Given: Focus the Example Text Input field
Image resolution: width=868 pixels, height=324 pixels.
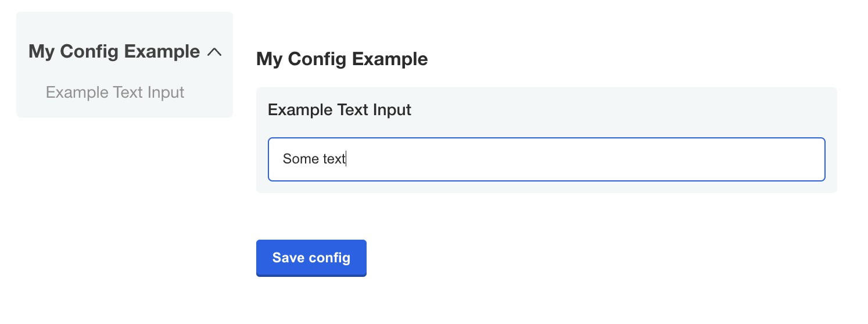Looking at the screenshot, I should [x=546, y=159].
